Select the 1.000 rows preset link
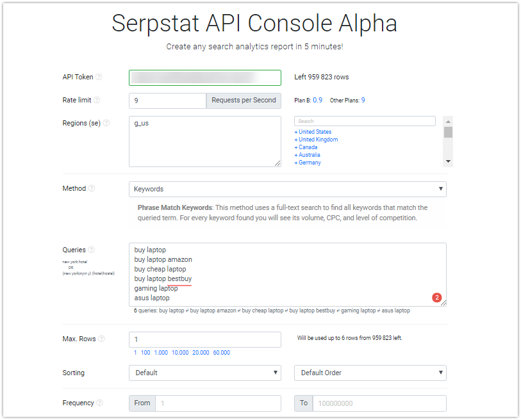The image size is (521, 420). click(161, 353)
